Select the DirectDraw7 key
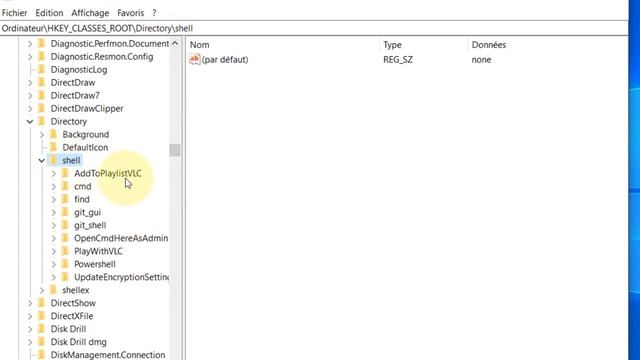Viewport: 640px width, 360px height. (x=75, y=96)
